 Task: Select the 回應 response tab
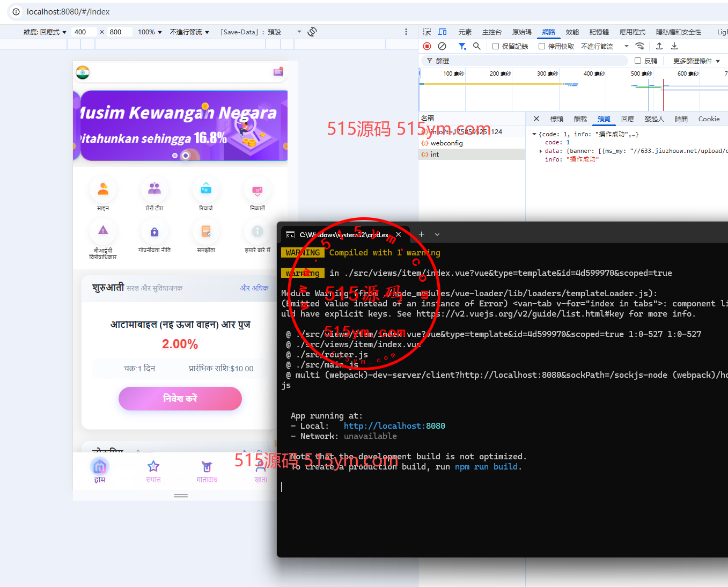click(627, 119)
